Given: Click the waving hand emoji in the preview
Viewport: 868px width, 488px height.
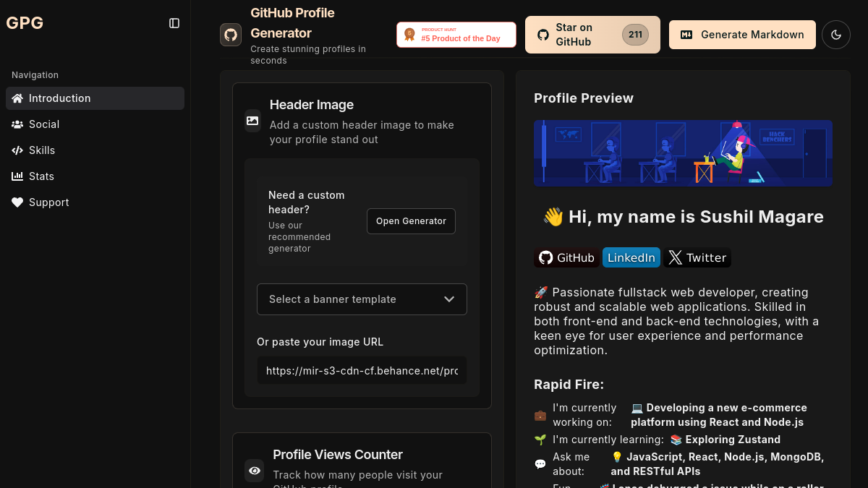Looking at the screenshot, I should [x=553, y=217].
